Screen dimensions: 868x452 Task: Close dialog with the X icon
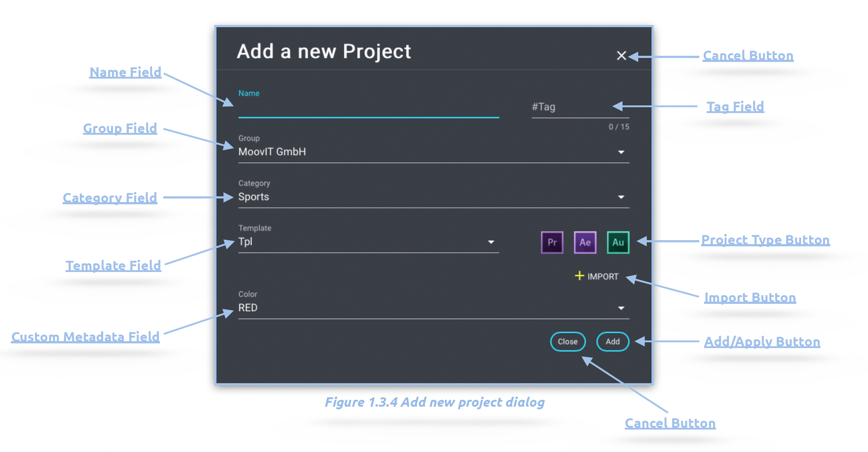621,56
